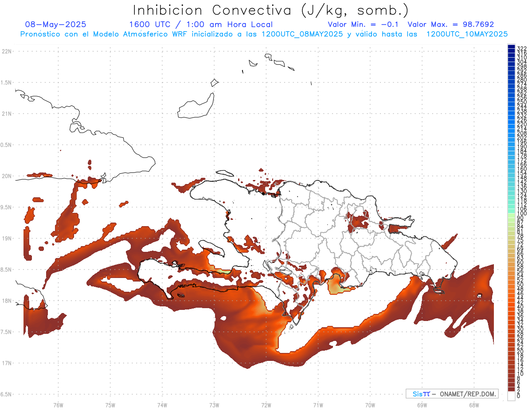
Task: Click the colorbar value '250'
Action: point(522,102)
